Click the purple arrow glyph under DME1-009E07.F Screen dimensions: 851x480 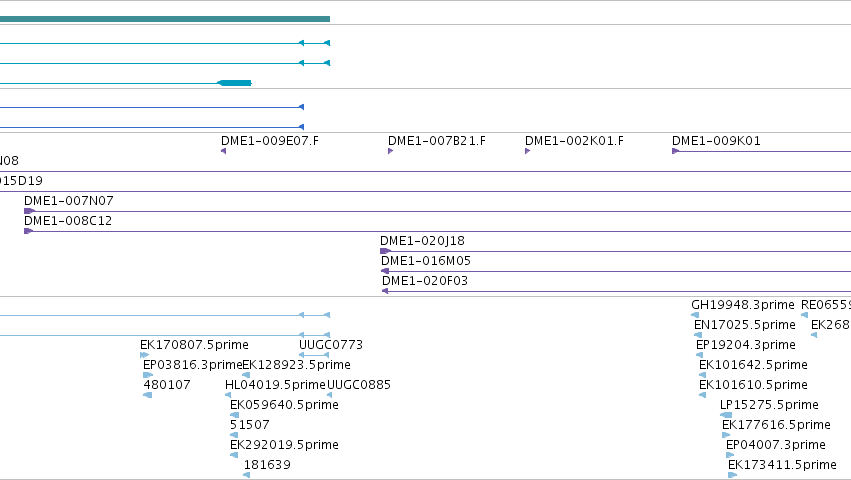click(224, 151)
